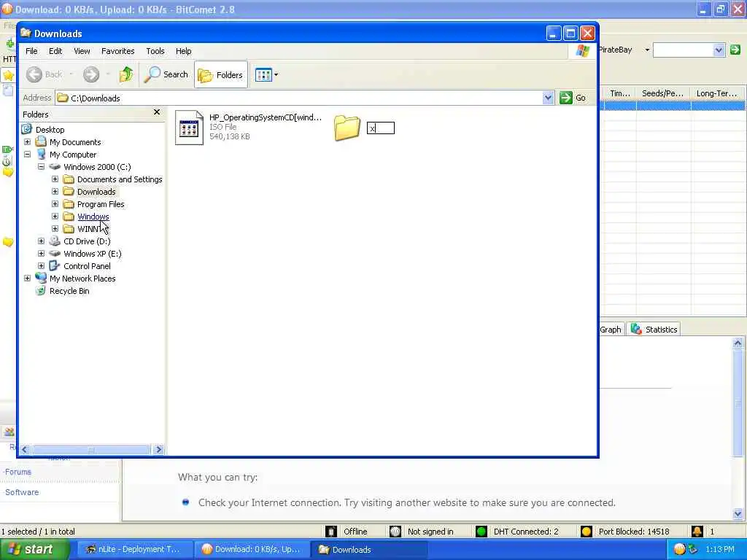Expand Documents and Settings folder node
Screen dimensions: 747x560
(x=55, y=179)
